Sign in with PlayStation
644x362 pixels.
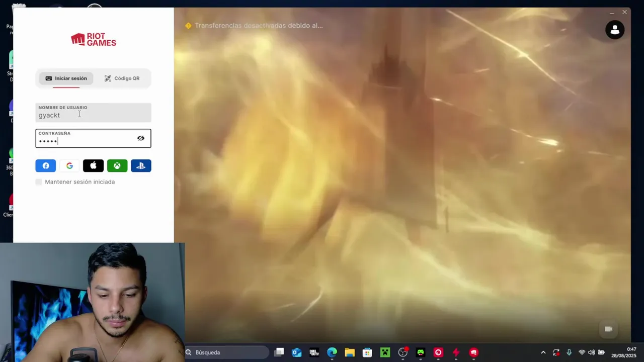click(141, 166)
